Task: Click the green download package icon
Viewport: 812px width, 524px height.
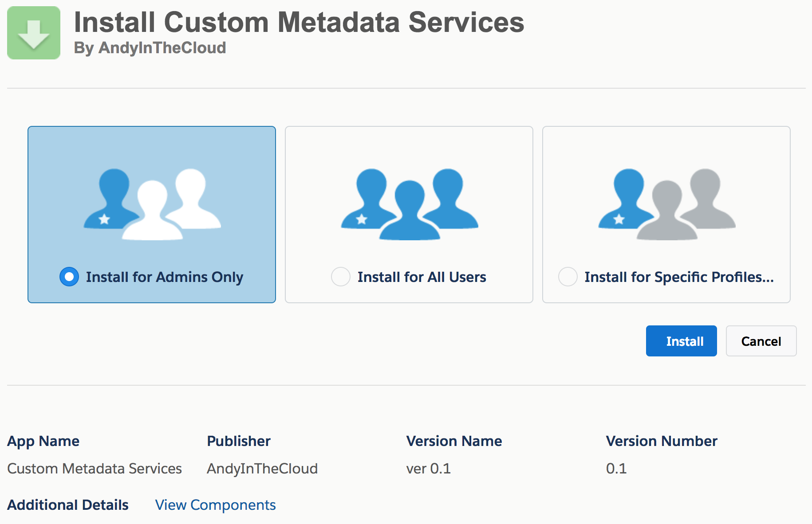Action: coord(34,33)
